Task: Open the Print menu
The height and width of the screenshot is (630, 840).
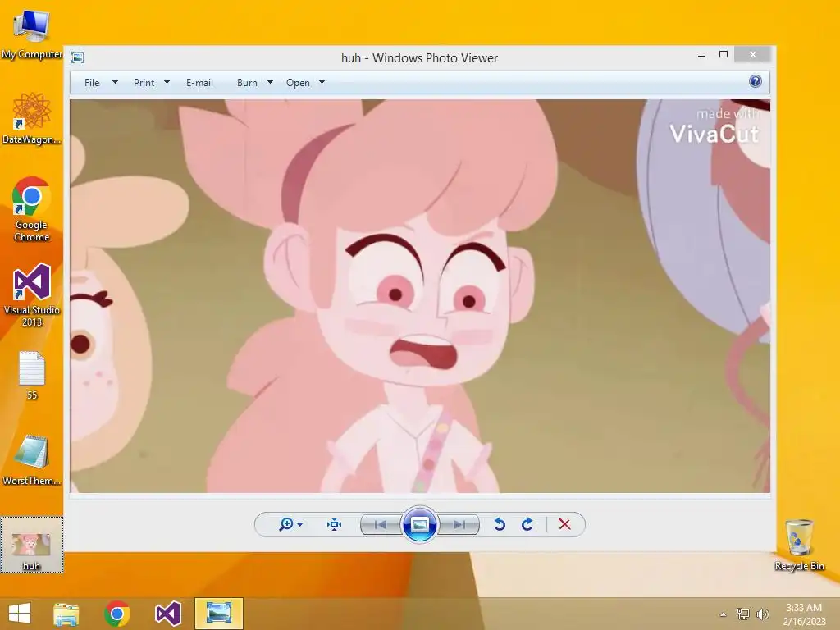Action: click(144, 83)
